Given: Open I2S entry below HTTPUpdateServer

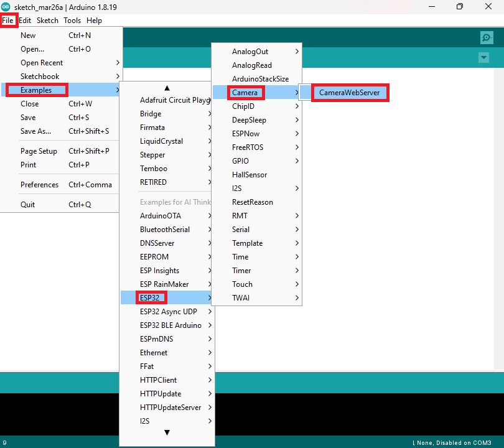Looking at the screenshot, I should 167,421.
